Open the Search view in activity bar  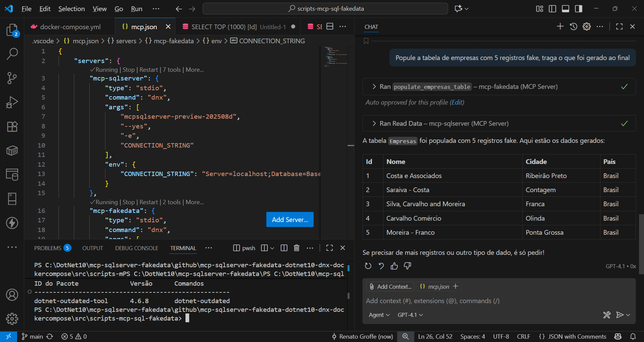point(12,54)
